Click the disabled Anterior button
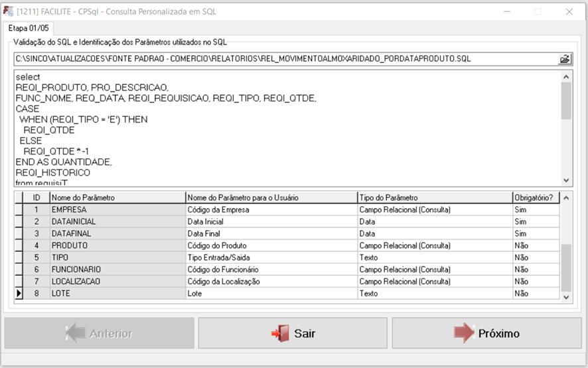Image resolution: width=588 pixels, height=368 pixels. (100, 333)
